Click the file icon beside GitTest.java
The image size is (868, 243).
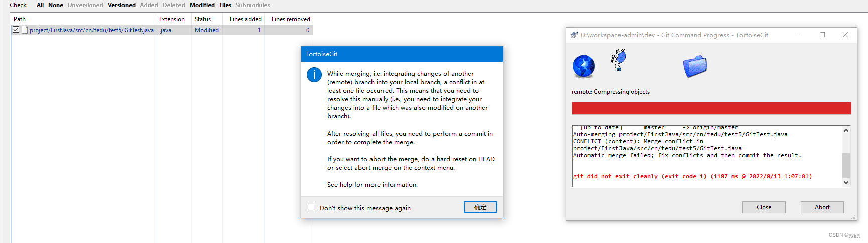[x=24, y=30]
